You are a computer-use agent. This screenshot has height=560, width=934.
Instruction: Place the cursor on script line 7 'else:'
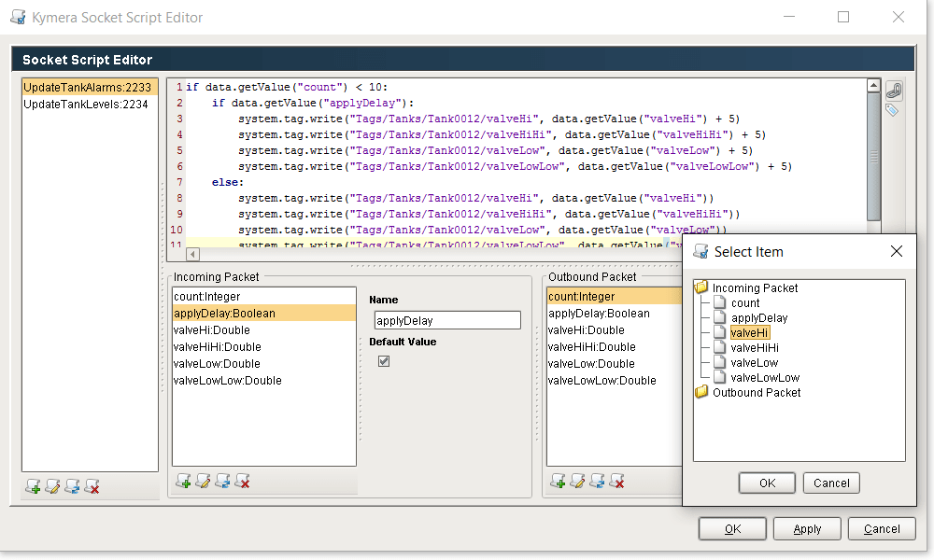click(x=228, y=182)
